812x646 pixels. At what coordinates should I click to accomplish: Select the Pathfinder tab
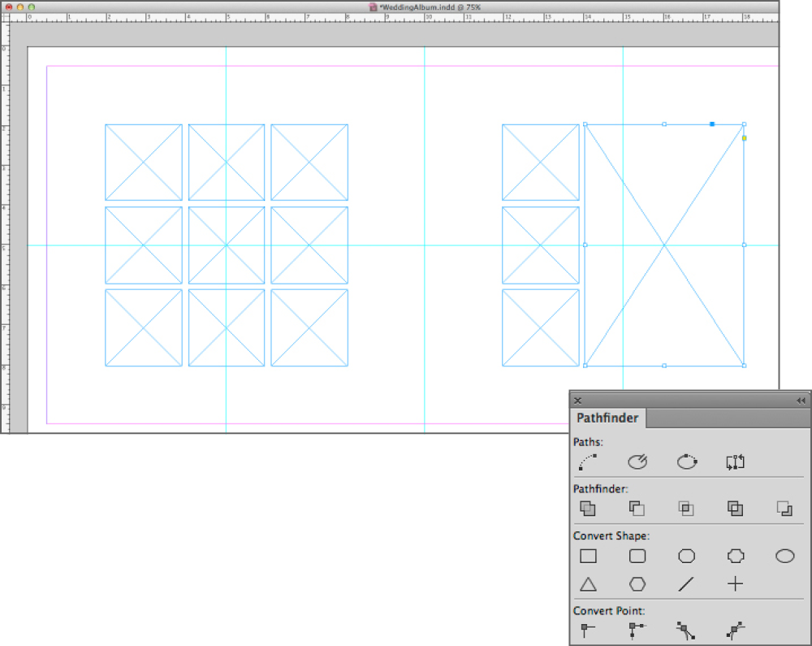(607, 418)
